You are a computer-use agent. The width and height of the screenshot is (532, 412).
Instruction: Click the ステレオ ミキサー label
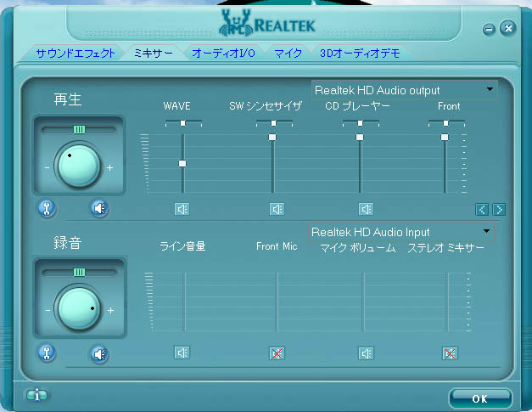[445, 248]
